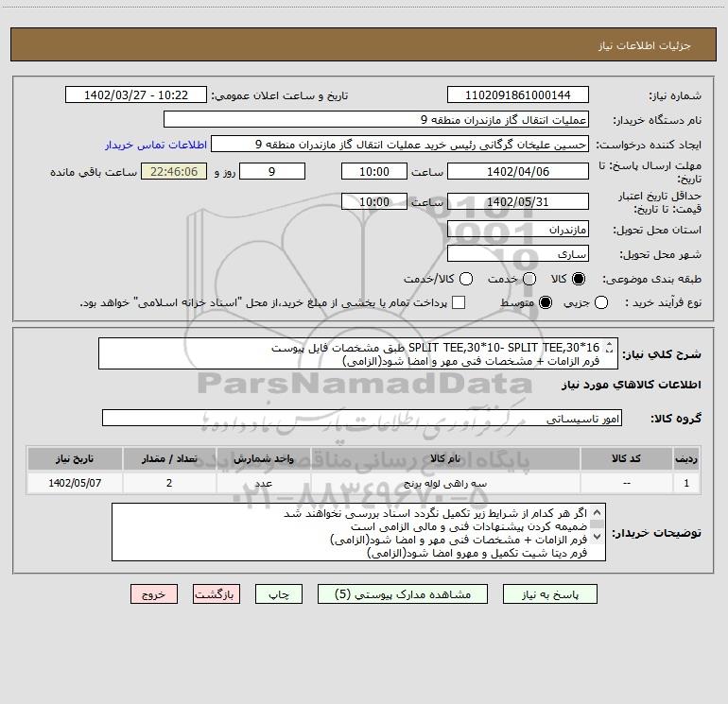This screenshot has width=728, height=704.
Task: Click scroll-down arrow in buyer notes box
Action: point(598,537)
